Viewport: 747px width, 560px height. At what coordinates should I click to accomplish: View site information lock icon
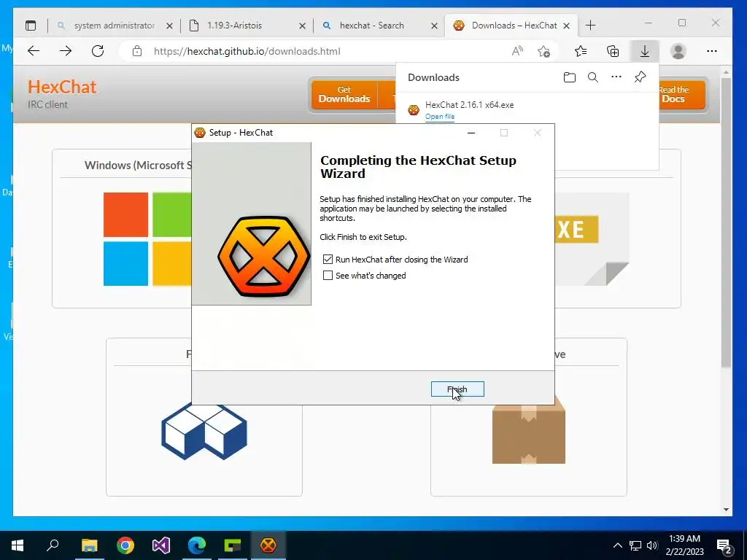[137, 51]
